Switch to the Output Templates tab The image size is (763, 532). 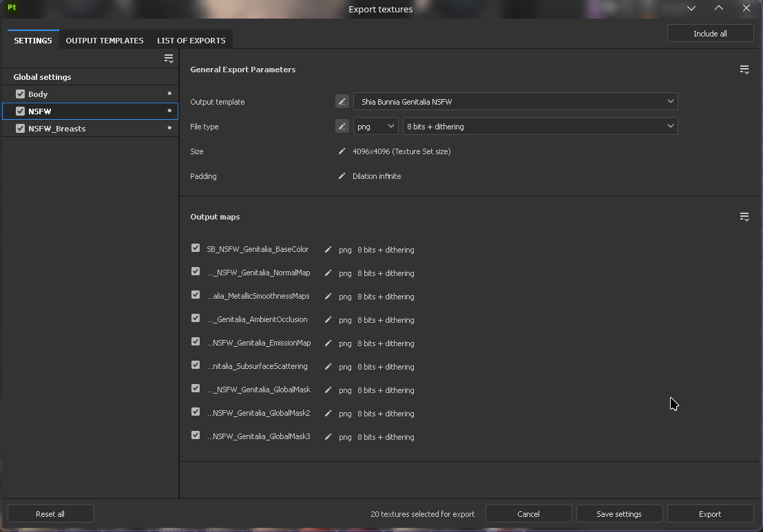(105, 41)
